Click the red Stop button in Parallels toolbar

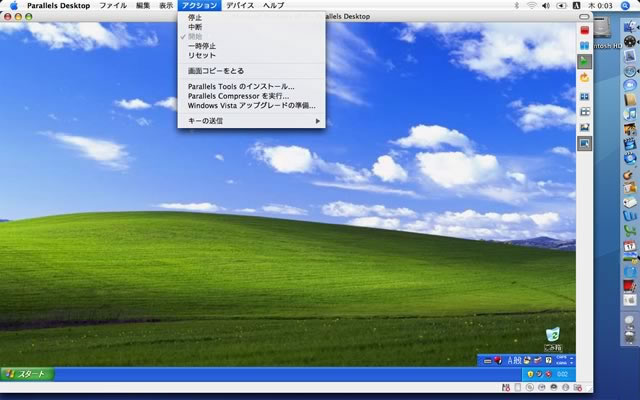[x=584, y=30]
